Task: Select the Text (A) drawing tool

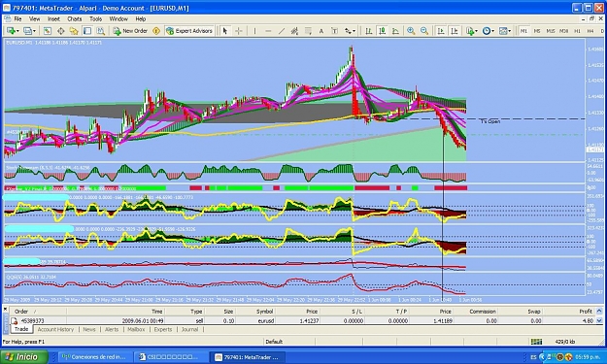Action: click(321, 31)
